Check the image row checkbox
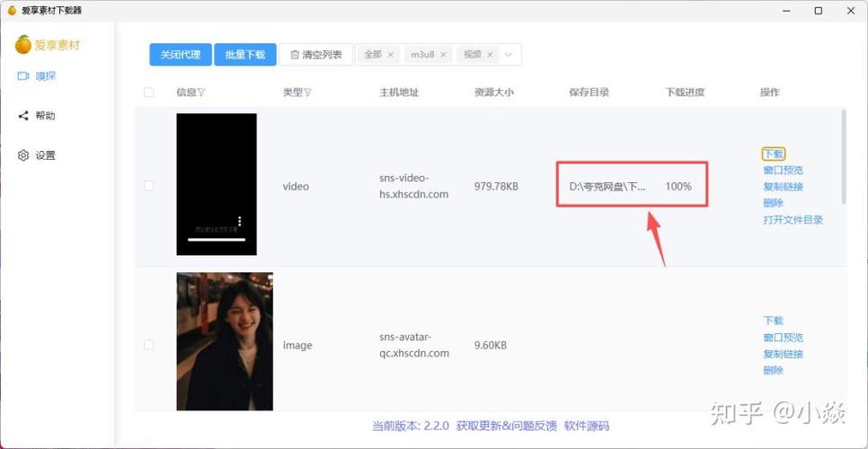This screenshot has width=868, height=449. tap(149, 345)
